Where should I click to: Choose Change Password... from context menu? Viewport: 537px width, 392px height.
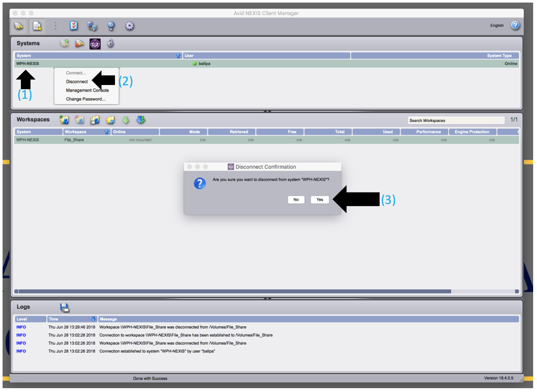(x=85, y=99)
